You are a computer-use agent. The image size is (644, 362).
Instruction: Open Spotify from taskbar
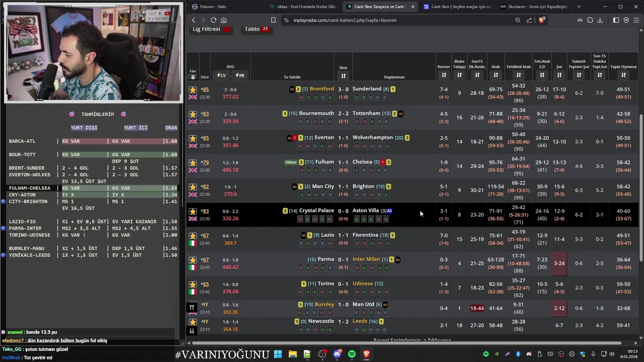[352, 354]
